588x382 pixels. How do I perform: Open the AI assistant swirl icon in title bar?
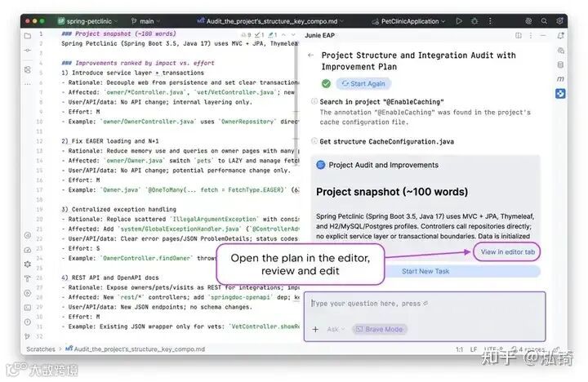pos(528,21)
